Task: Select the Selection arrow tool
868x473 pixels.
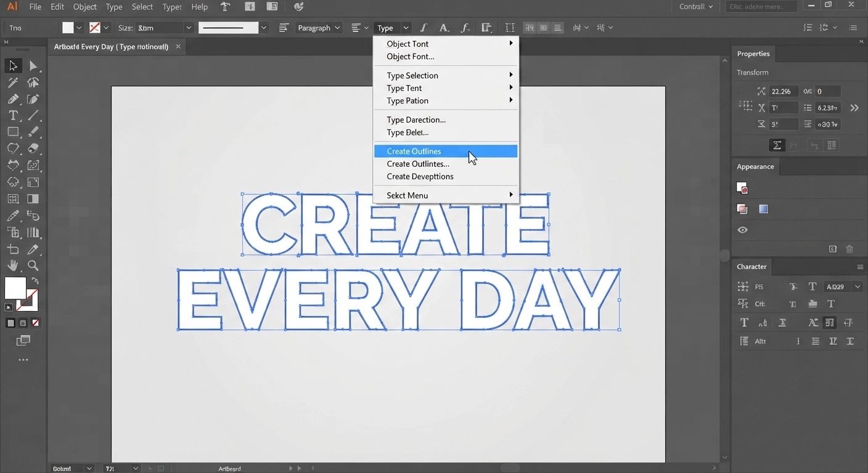Action: click(x=13, y=66)
